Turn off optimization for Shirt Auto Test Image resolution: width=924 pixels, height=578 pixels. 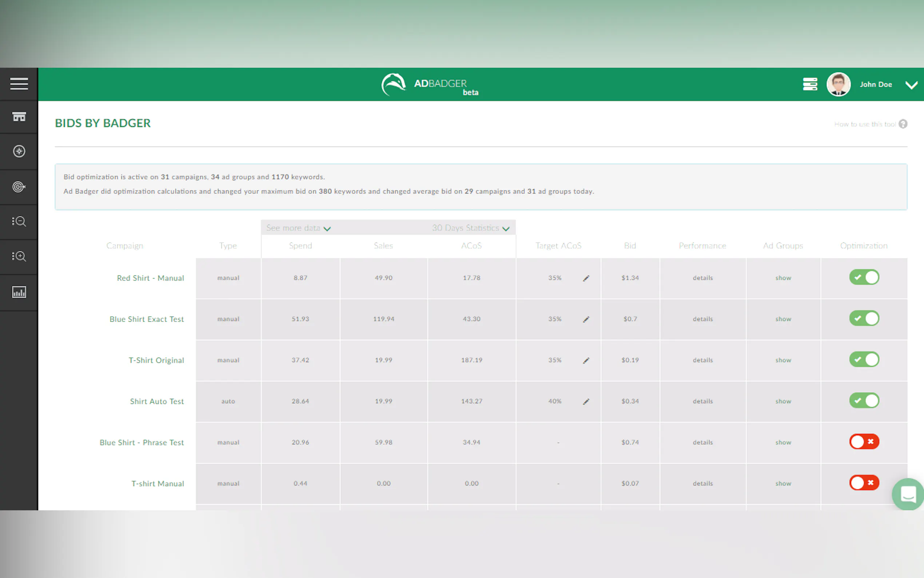[864, 401]
